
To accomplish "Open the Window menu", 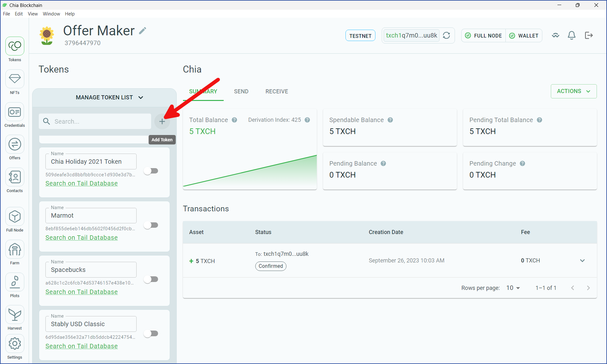I will pyautogui.click(x=51, y=14).
